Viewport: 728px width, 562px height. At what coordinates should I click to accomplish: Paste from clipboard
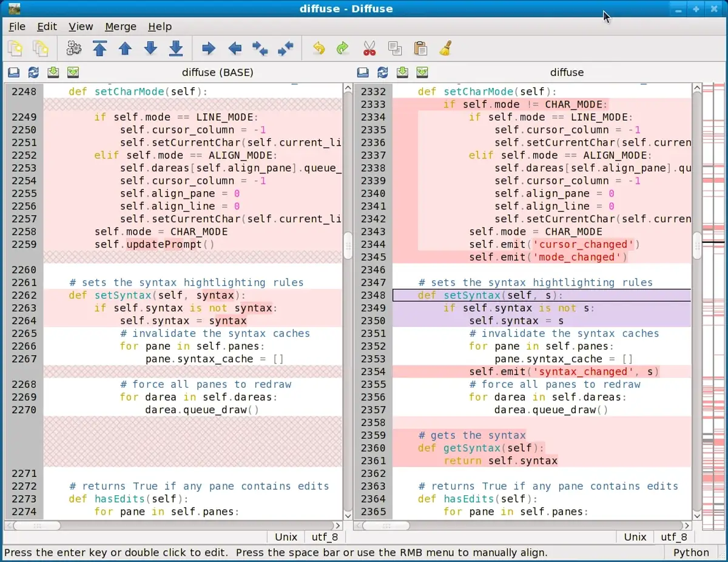[420, 48]
